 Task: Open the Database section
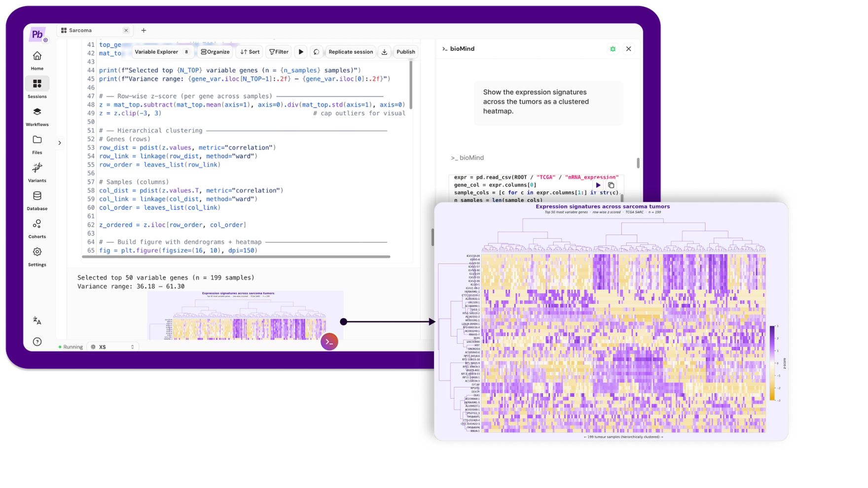(x=37, y=201)
